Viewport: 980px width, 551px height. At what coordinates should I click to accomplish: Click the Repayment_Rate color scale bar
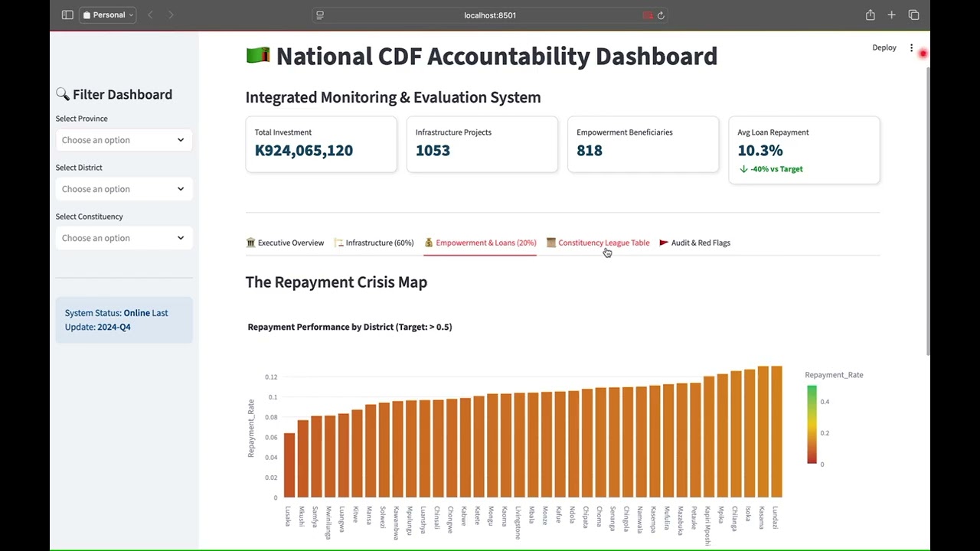pos(812,425)
